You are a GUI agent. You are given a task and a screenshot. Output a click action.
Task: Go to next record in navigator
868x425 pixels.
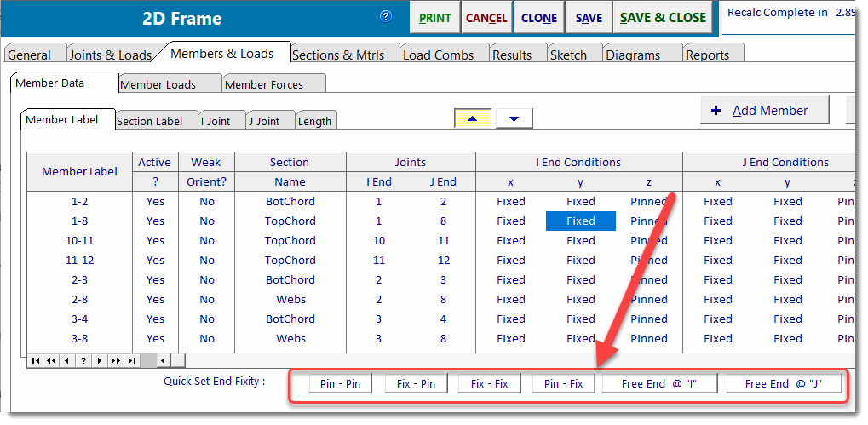tap(100, 360)
